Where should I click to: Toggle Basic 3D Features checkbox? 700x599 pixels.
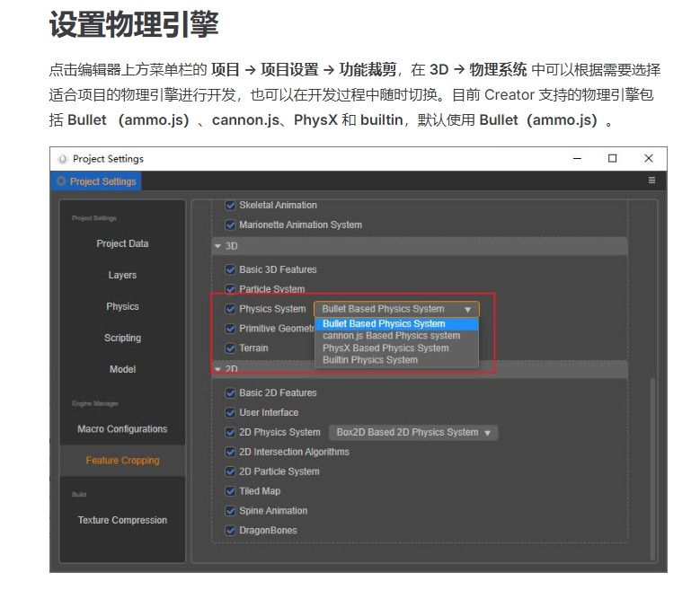click(230, 269)
